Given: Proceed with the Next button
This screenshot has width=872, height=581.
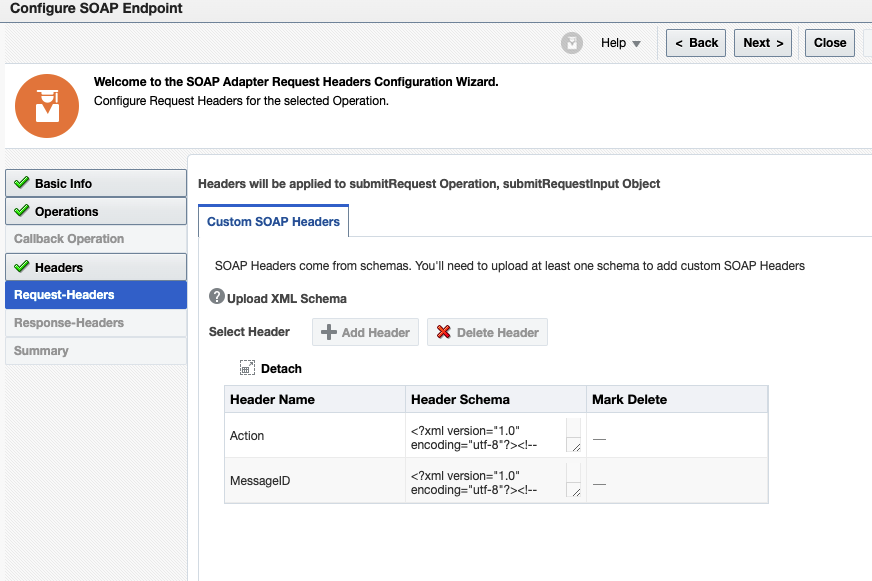Looking at the screenshot, I should (x=763, y=43).
